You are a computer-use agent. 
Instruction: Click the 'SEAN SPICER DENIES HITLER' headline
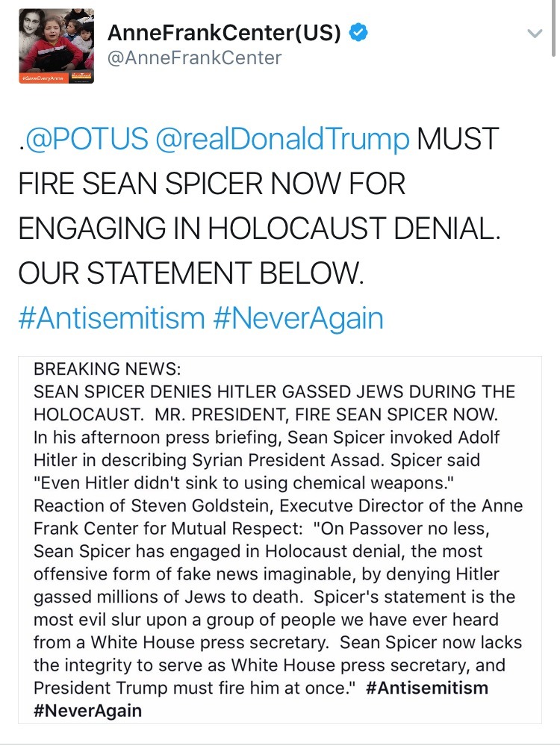tap(275, 392)
